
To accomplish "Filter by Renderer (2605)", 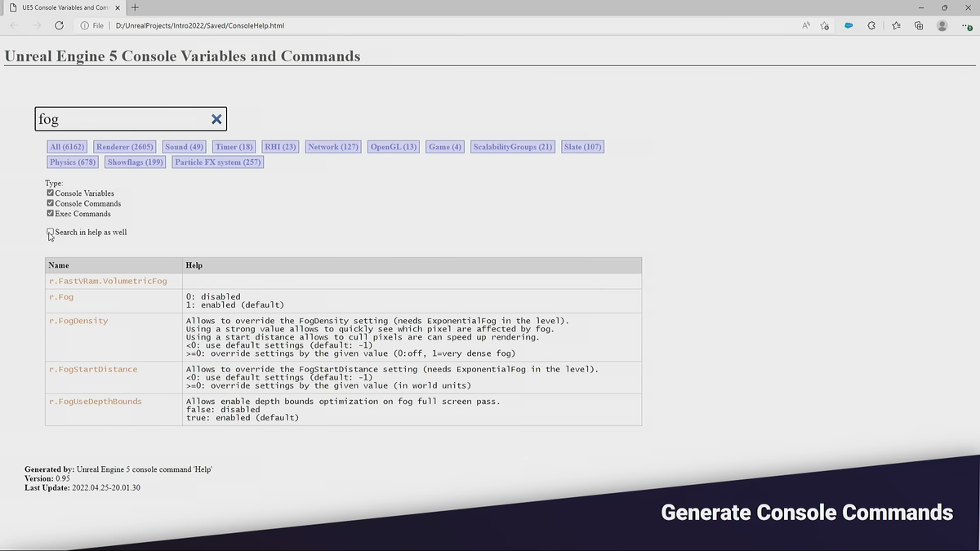I will (x=125, y=147).
